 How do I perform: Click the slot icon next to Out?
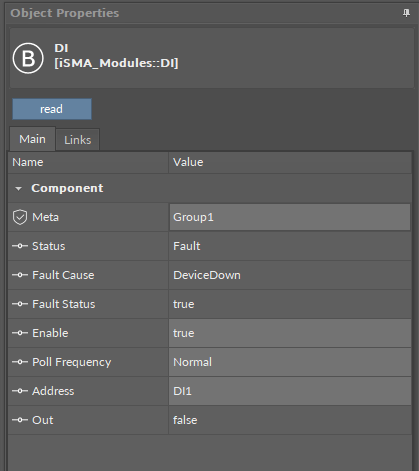pyautogui.click(x=20, y=420)
